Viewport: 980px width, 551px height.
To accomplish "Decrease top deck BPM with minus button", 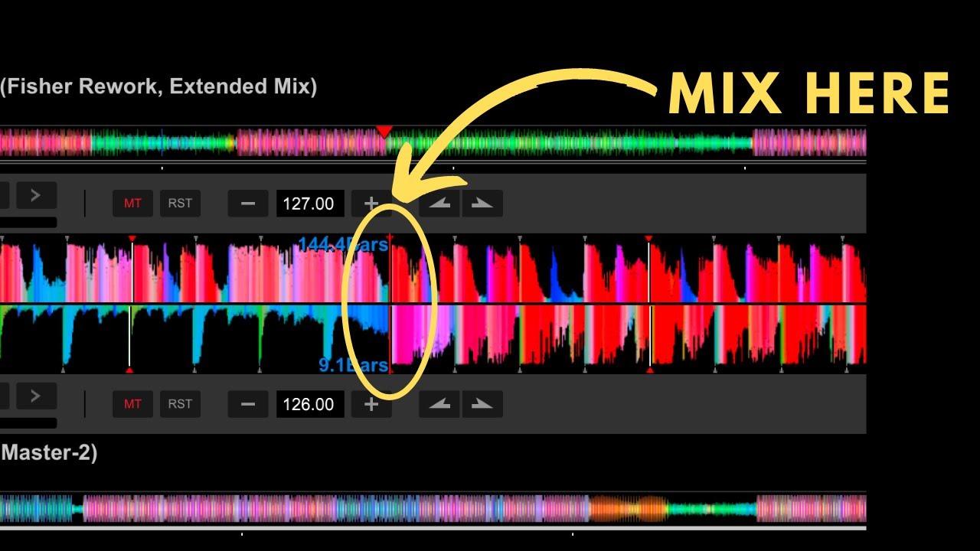I will (248, 204).
